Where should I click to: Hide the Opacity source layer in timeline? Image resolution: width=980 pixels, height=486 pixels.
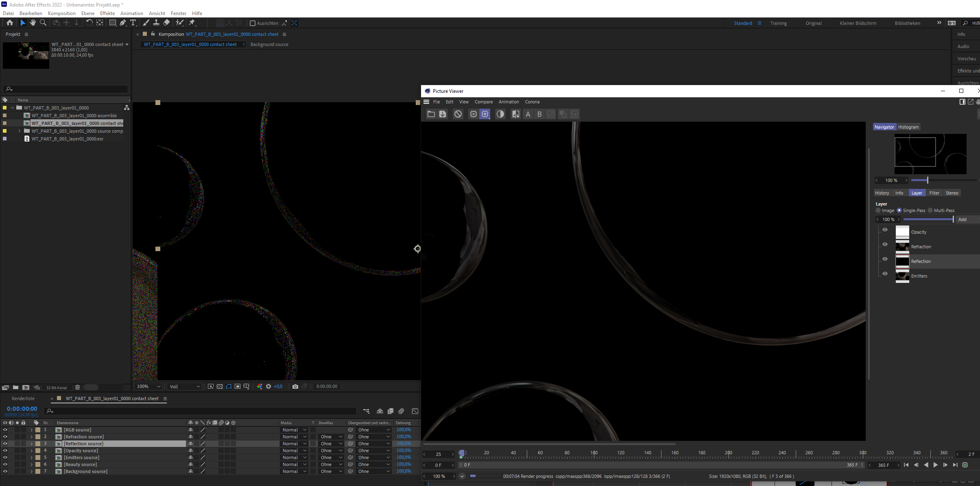tap(5, 451)
